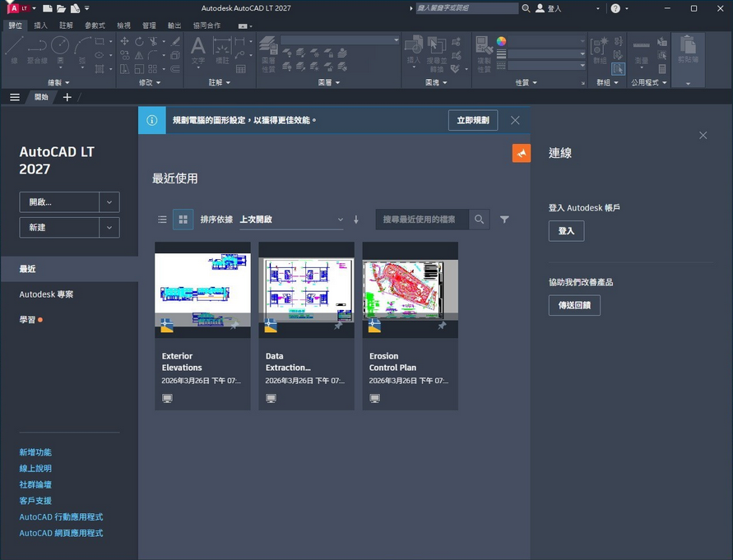Click the New file icon in quick access toolbar

pyautogui.click(x=47, y=8)
